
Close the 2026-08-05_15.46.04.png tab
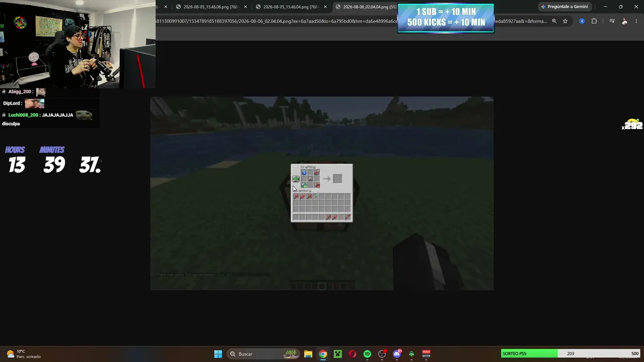(325, 7)
